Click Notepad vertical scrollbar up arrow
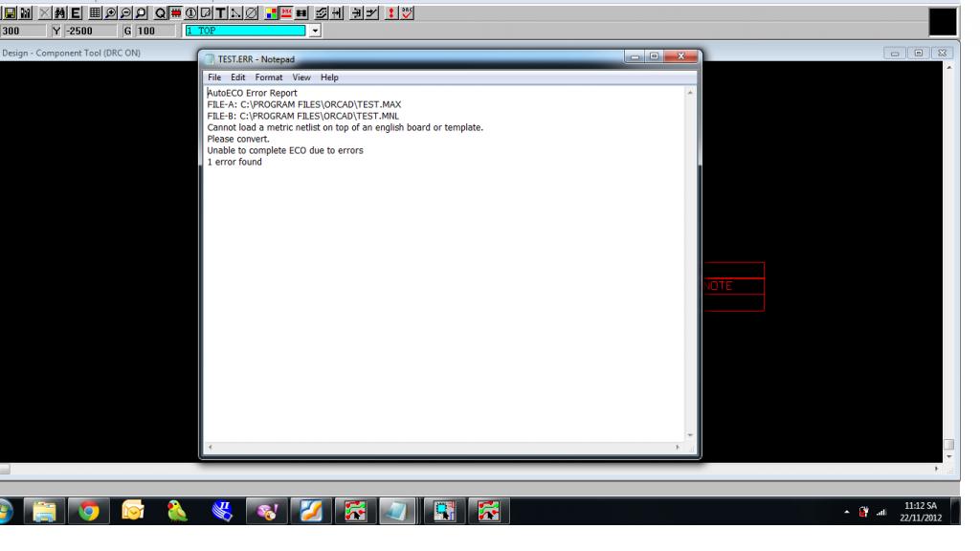 click(690, 93)
